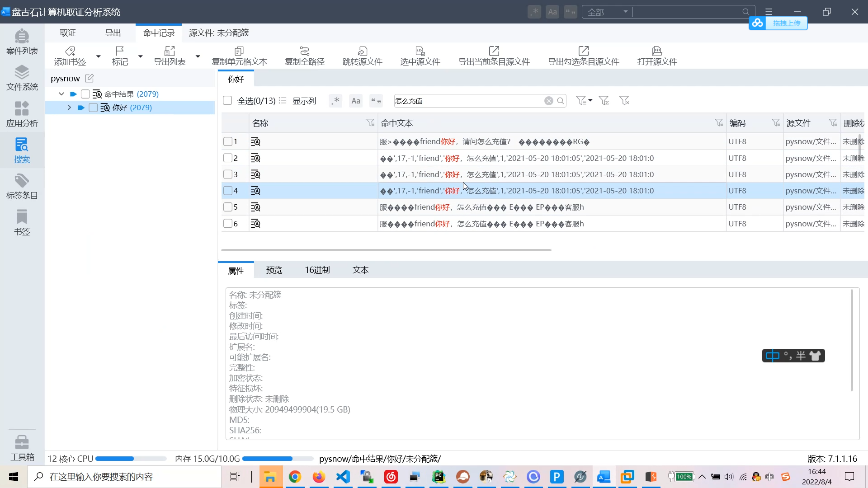Check the checkbox on result row 1

(228, 141)
